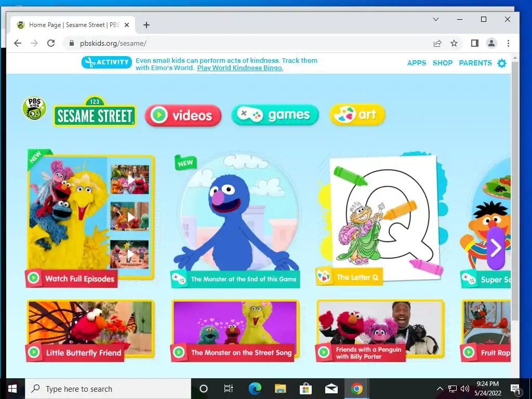The width and height of the screenshot is (532, 399).
Task: Open network status in system tray
Action: [x=453, y=389]
